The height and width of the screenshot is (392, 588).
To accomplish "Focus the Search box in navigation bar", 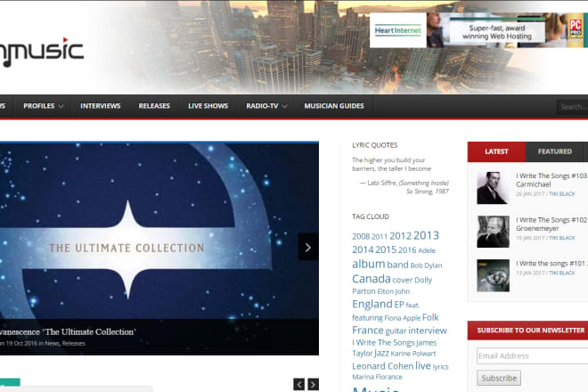I will pyautogui.click(x=572, y=107).
